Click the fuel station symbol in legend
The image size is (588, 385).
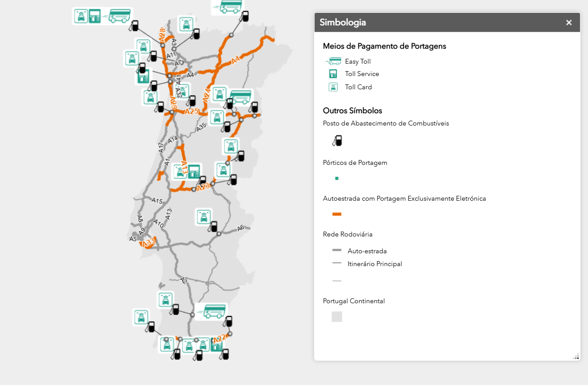337,141
